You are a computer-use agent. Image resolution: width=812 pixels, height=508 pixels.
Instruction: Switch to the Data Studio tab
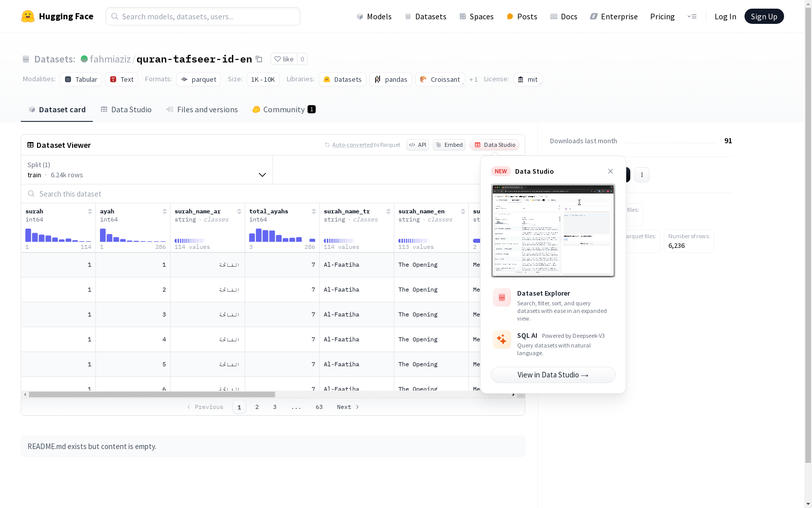(x=126, y=110)
